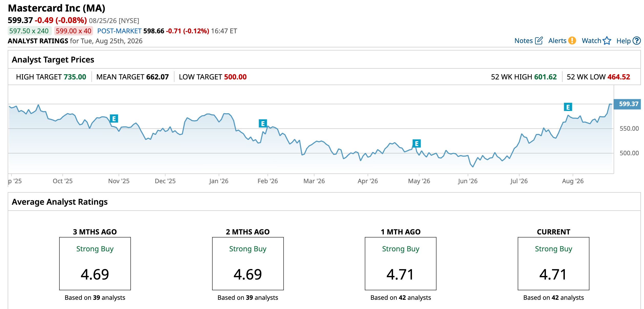The height and width of the screenshot is (309, 644).
Task: Click the Watch star icon
Action: coord(607,40)
